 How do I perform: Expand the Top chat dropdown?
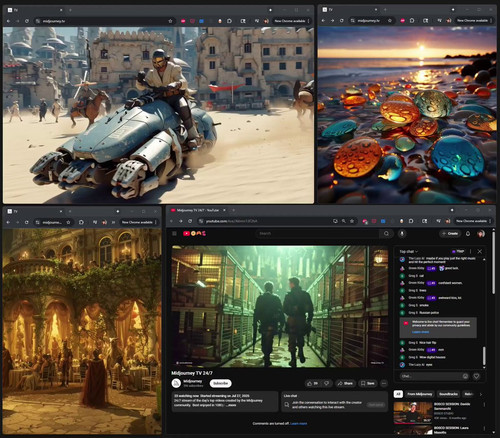point(409,251)
